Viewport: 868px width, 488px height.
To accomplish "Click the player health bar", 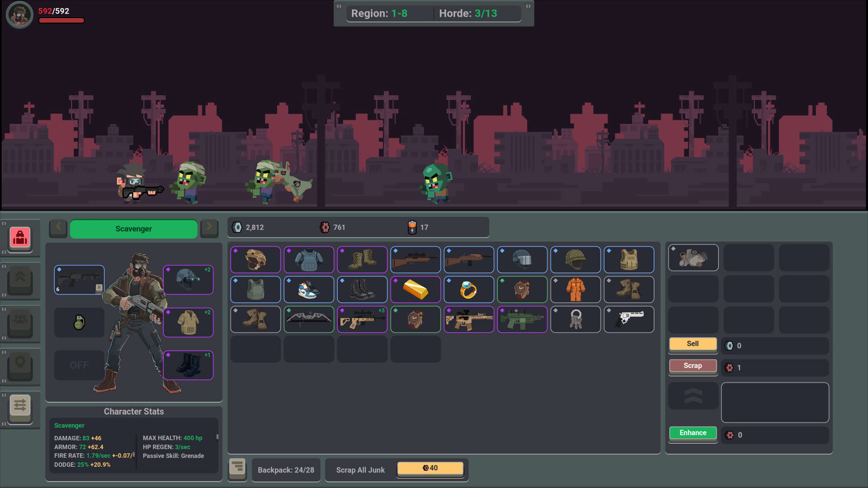I will (61, 20).
